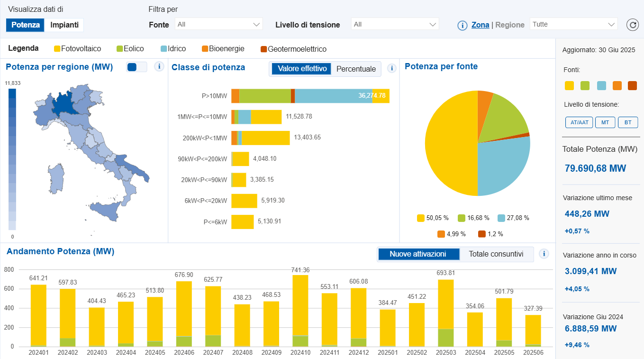Open the Tutte zone dropdown
The width and height of the screenshot is (644, 359).
pyautogui.click(x=573, y=24)
